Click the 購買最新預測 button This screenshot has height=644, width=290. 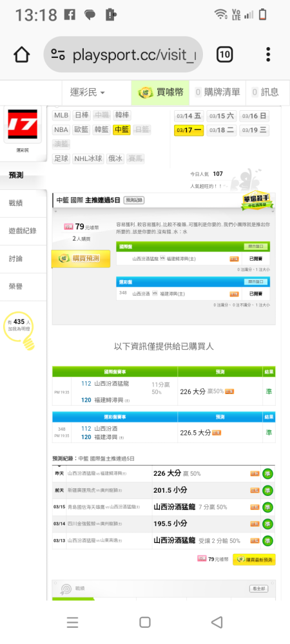[x=254, y=560]
